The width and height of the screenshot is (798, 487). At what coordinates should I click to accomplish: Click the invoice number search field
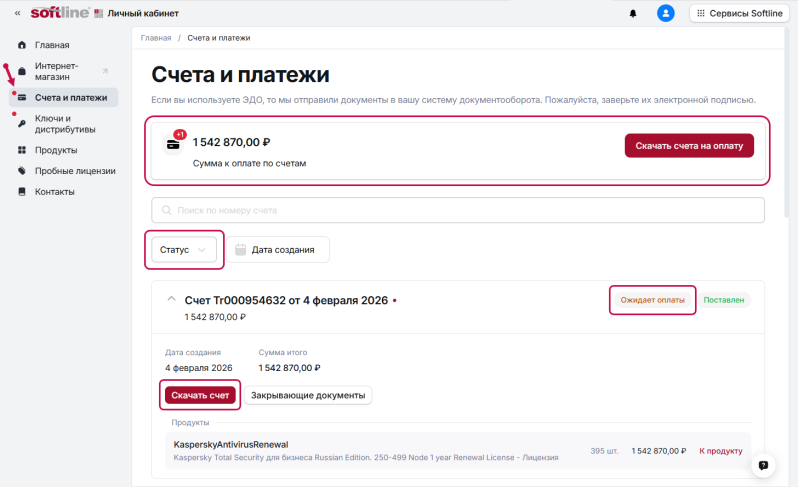(x=457, y=210)
